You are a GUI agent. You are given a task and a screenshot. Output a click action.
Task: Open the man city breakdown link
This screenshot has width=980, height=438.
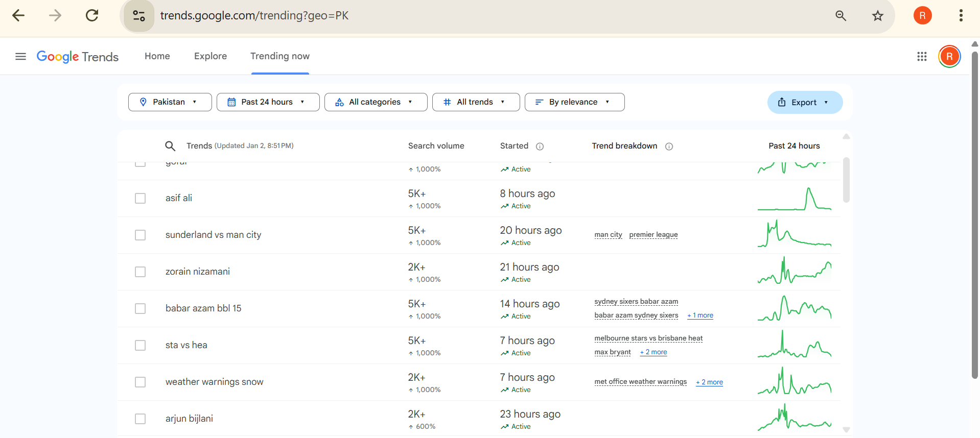(608, 235)
